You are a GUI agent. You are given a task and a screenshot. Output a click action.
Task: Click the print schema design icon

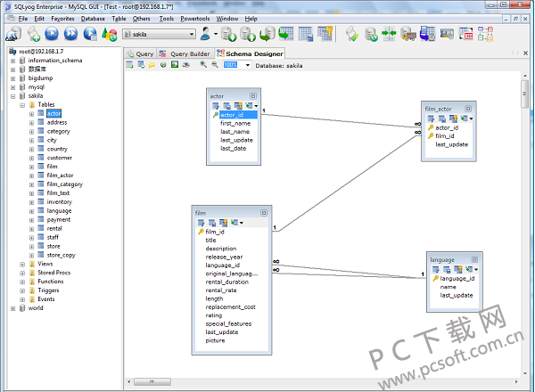(186, 64)
